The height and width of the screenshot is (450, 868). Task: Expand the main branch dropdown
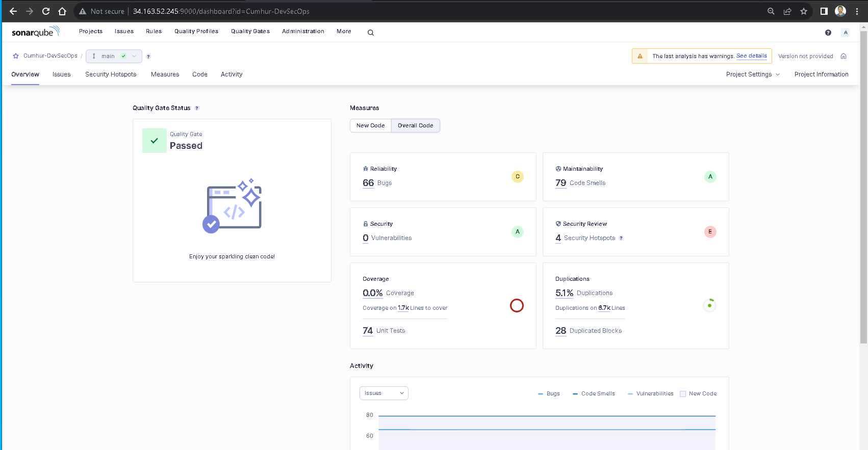coord(114,56)
